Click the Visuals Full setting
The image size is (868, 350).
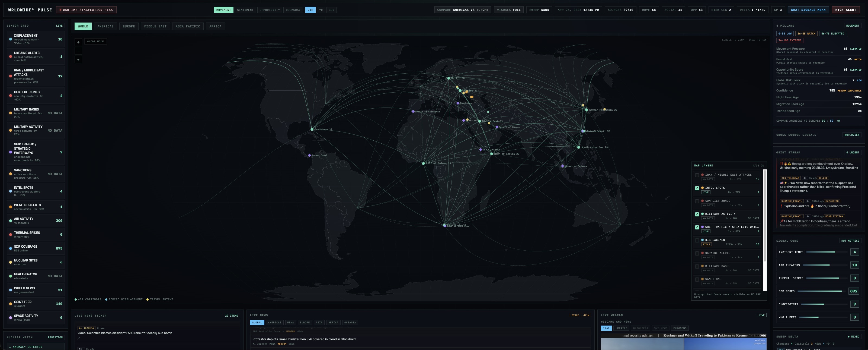pos(508,10)
